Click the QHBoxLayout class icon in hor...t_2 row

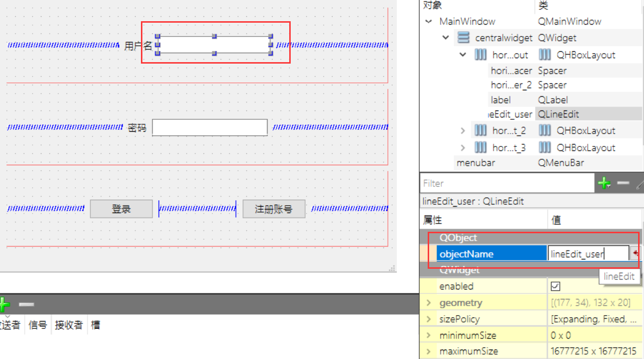coord(545,131)
